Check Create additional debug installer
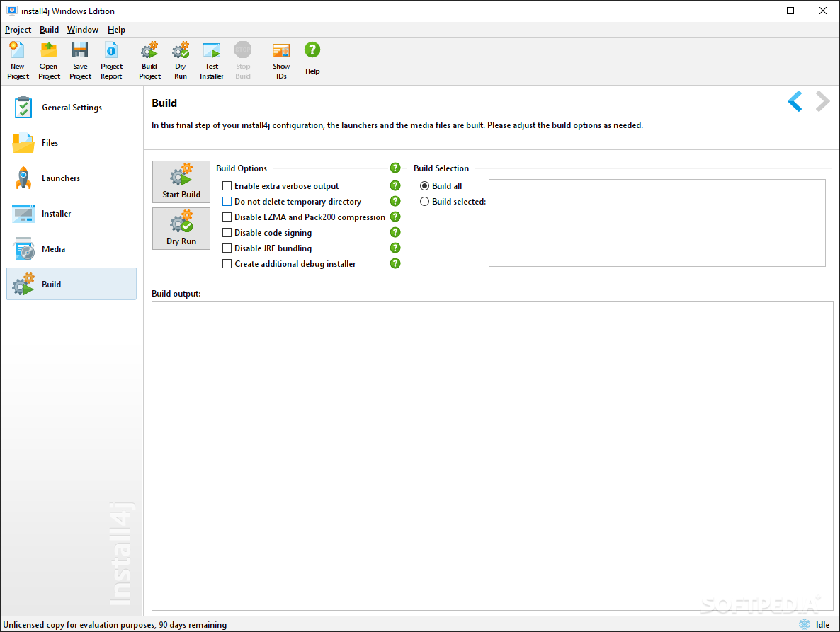Image resolution: width=840 pixels, height=632 pixels. [x=227, y=264]
